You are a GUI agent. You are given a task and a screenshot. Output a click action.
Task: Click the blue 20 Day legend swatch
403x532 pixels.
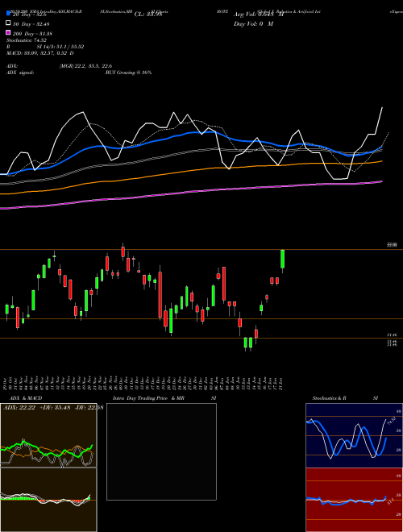pos(9,14)
